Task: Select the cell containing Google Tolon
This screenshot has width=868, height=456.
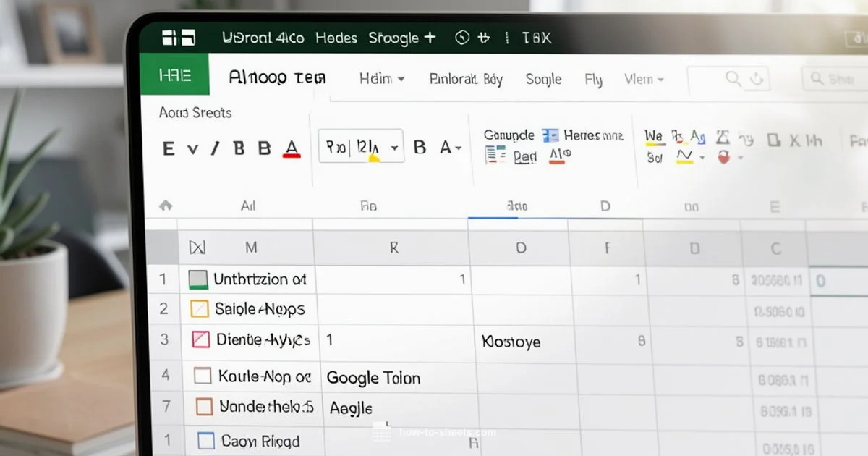Action: (x=373, y=377)
